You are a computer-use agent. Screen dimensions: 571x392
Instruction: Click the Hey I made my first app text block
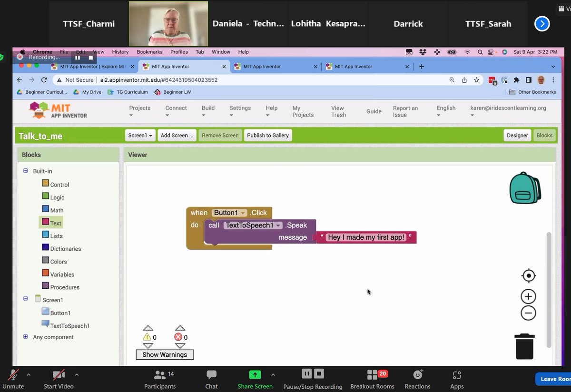tap(366, 237)
